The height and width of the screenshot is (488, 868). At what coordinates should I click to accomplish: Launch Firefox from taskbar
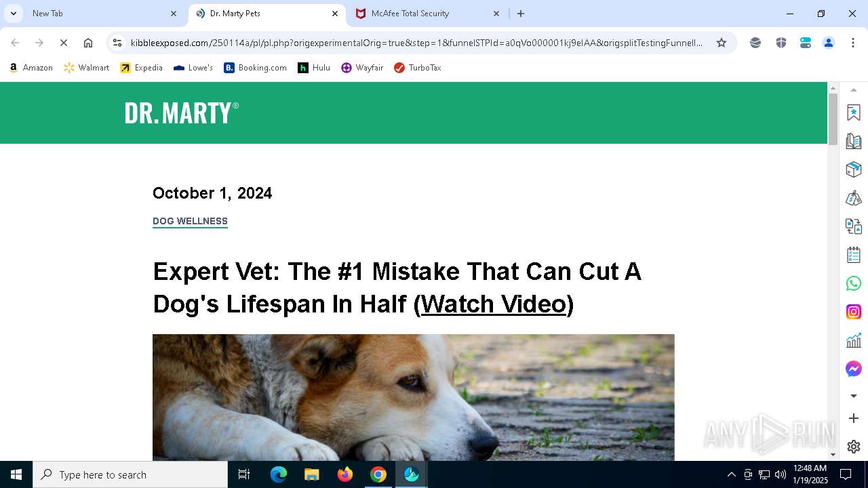point(345,474)
